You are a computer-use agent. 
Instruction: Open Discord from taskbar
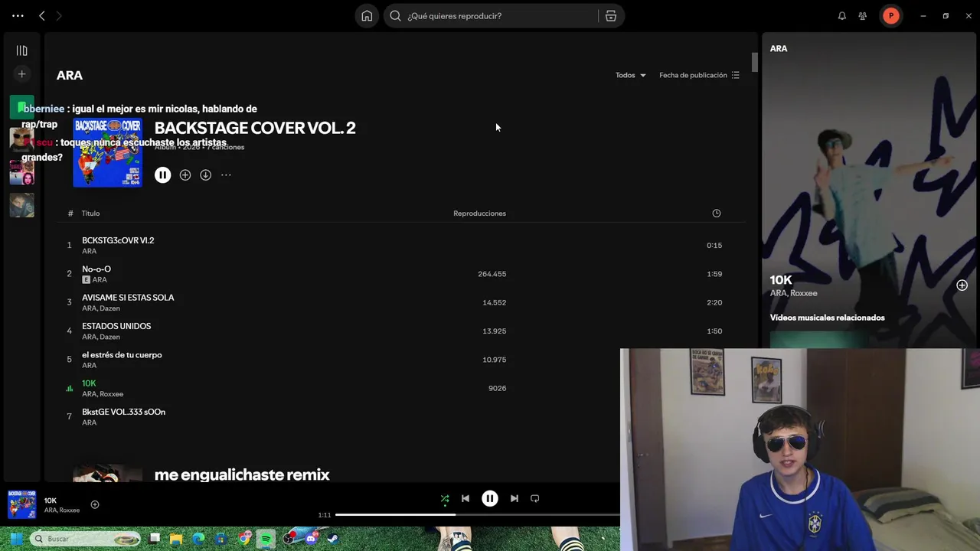point(311,539)
